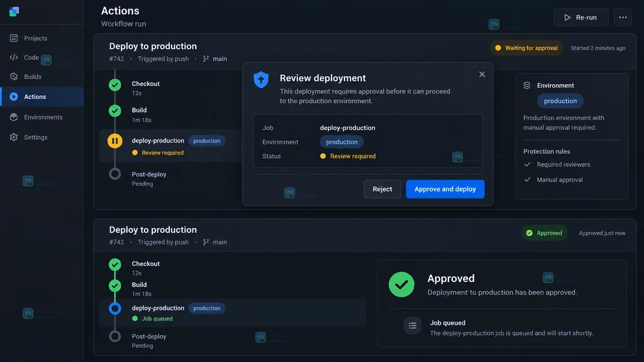The width and height of the screenshot is (644, 362).
Task: Click the Build checkmark in the waiting run
Action: pyautogui.click(x=115, y=111)
